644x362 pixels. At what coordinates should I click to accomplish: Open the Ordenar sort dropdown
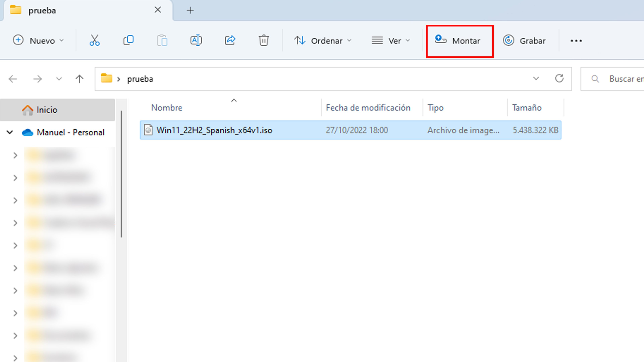point(323,40)
